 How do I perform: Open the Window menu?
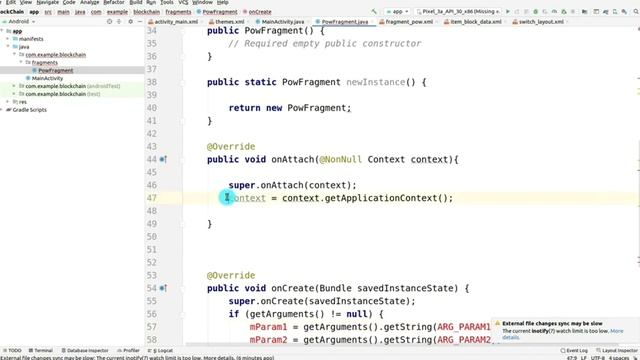[202, 2]
